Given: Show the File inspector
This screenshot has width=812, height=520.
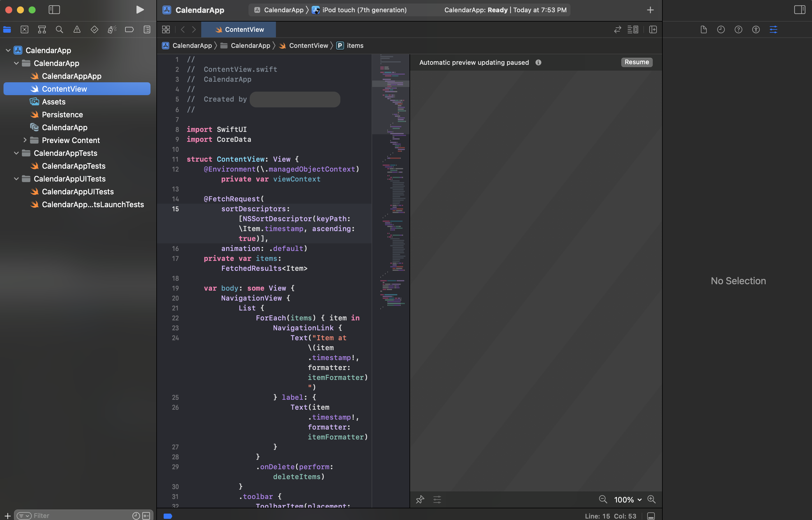Looking at the screenshot, I should coord(704,30).
